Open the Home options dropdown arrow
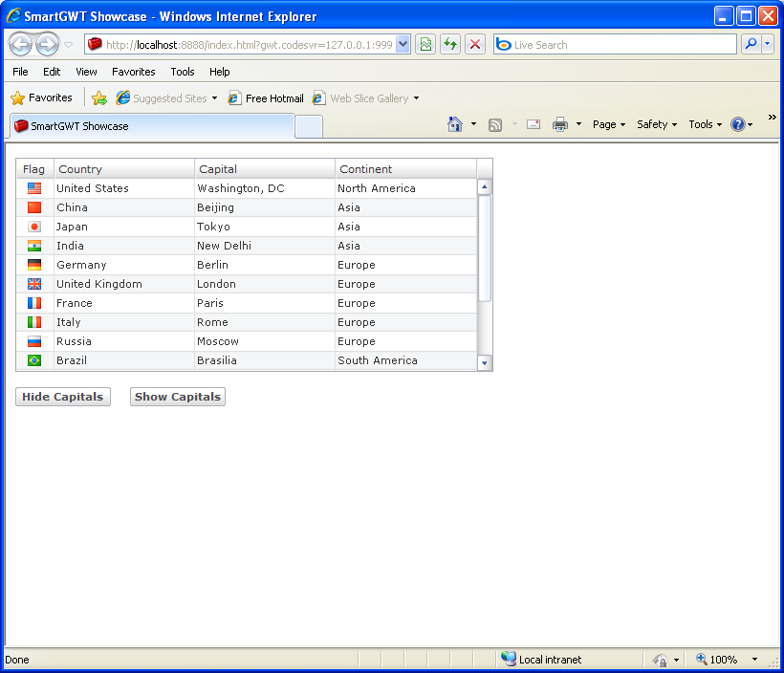This screenshot has height=673, width=784. 473,124
